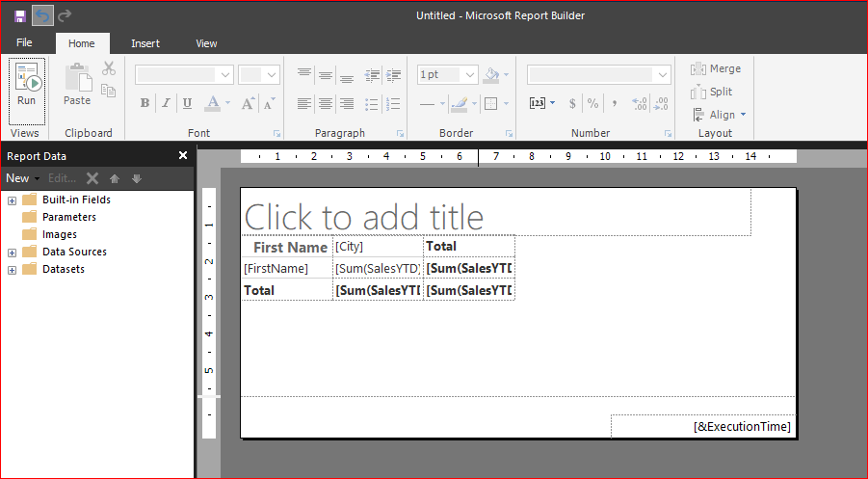This screenshot has width=868, height=479.
Task: Expand the Built-in Fields tree node
Action: pos(13,200)
